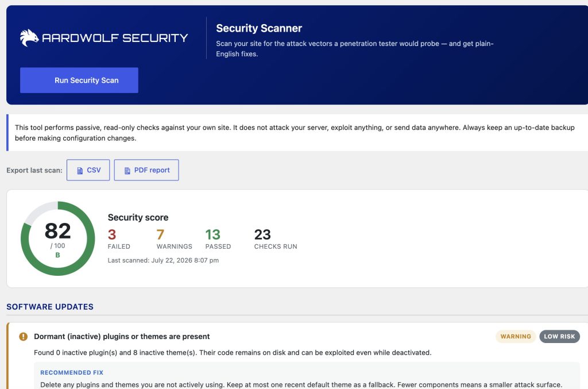Click the passive read-only checks notice
The height and width of the screenshot is (389, 588).
[297, 133]
